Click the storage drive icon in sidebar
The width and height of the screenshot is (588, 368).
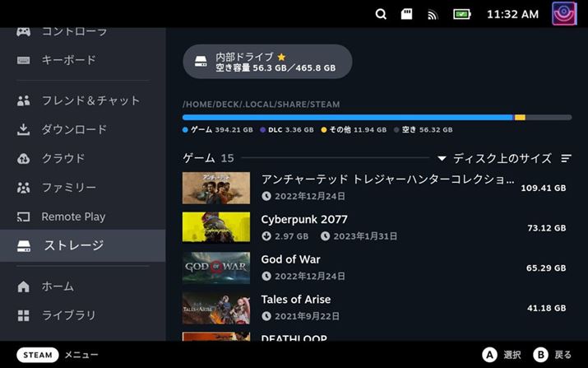pos(24,246)
